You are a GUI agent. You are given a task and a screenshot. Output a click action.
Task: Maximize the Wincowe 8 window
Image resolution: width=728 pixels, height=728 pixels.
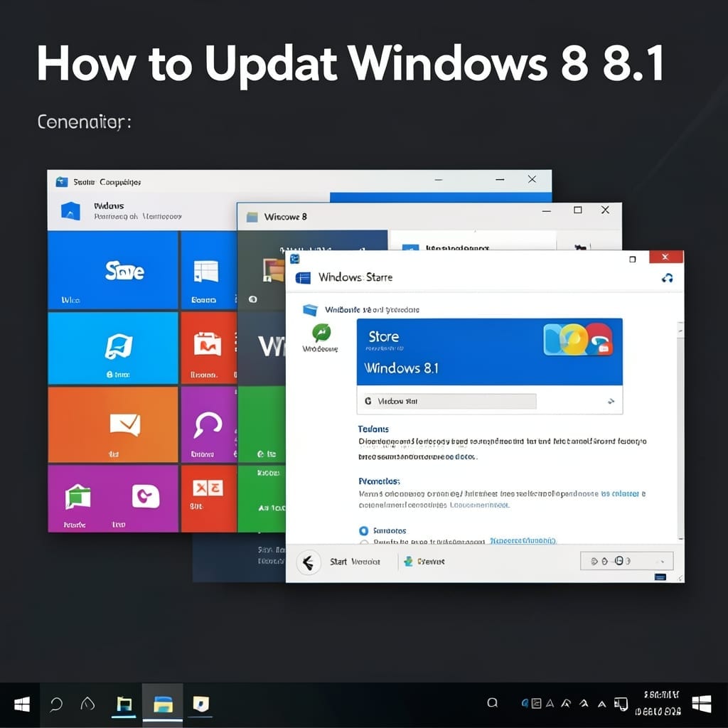(577, 210)
